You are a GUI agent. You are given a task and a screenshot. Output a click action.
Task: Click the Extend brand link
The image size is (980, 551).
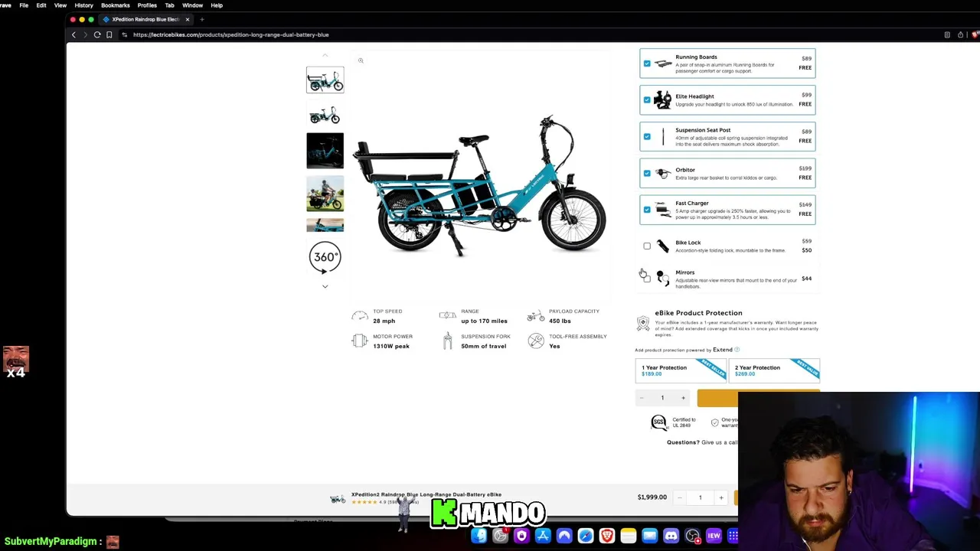coord(723,350)
